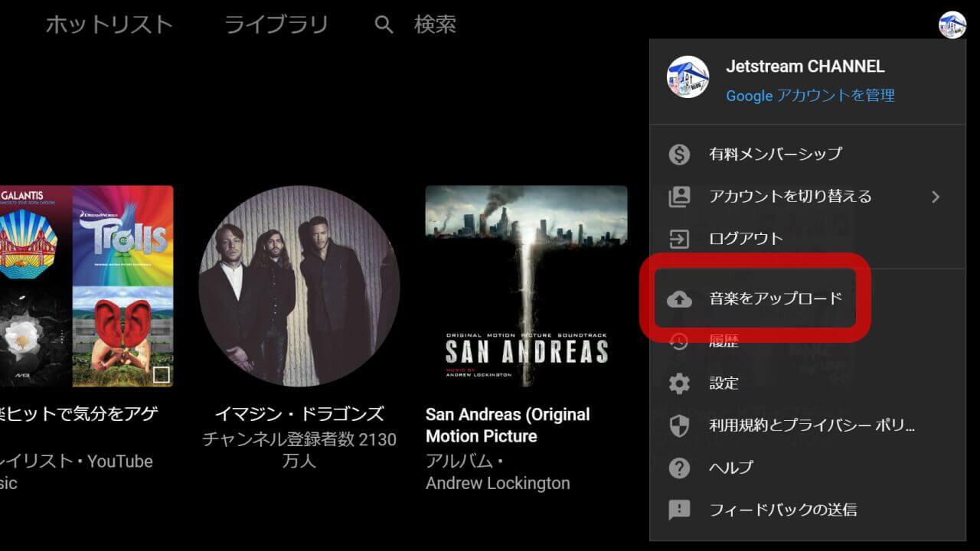
Task: Open the San Andreas album cover
Action: 526,285
